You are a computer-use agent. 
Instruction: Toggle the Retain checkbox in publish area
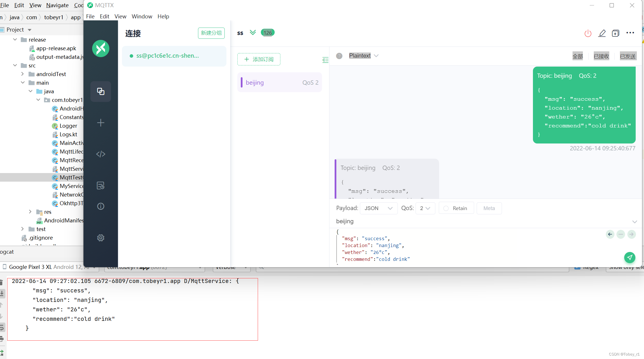click(445, 208)
